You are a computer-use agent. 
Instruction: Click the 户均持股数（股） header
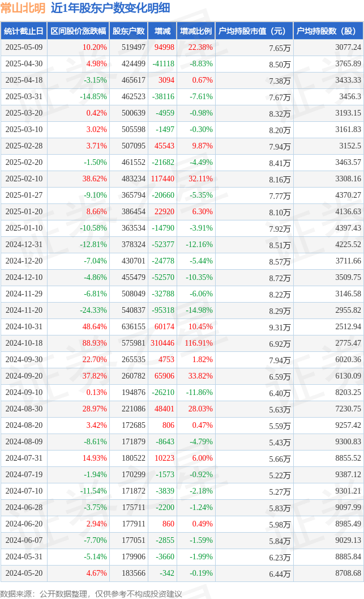pyautogui.click(x=328, y=31)
